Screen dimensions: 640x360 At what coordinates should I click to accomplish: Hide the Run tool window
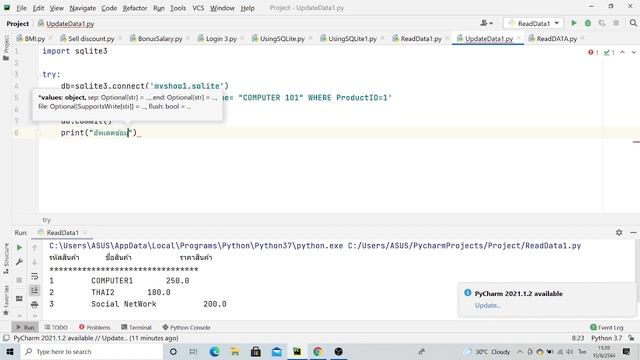point(633,232)
